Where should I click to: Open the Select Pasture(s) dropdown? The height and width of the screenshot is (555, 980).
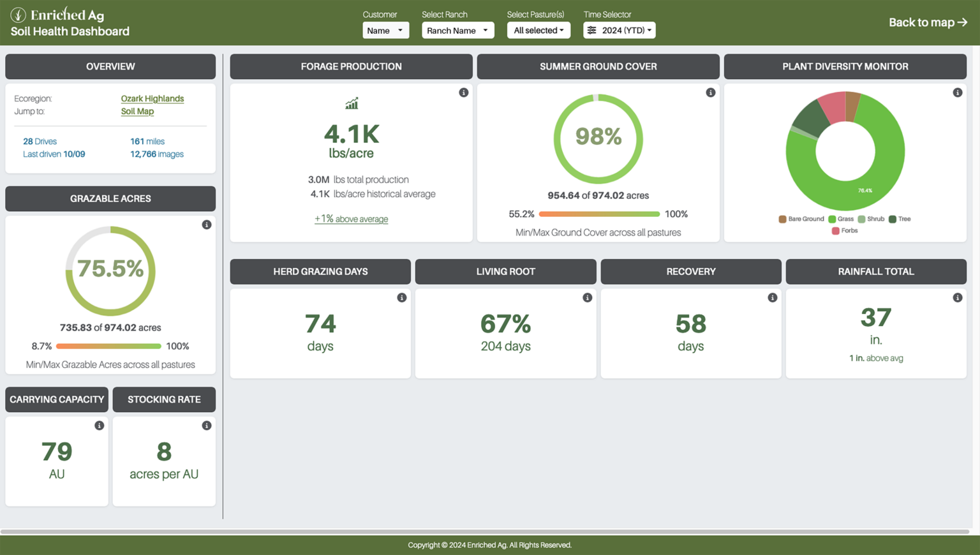click(x=538, y=29)
